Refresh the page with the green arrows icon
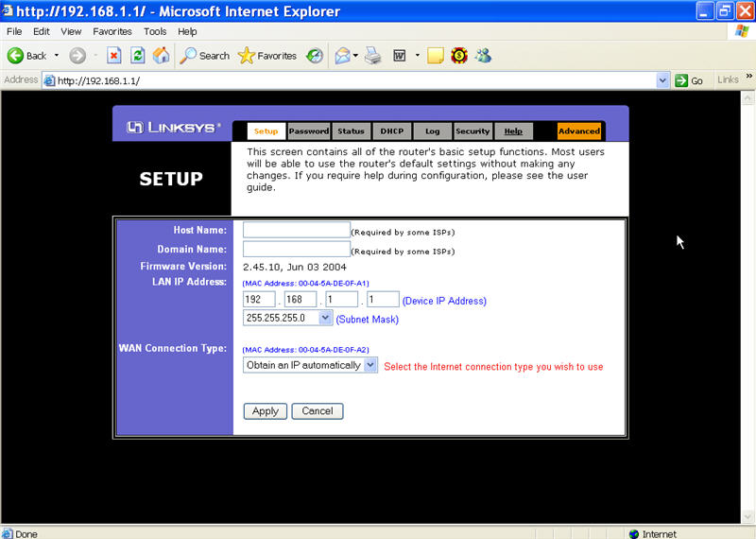Screen dimensions: 756x539 [x=138, y=56]
